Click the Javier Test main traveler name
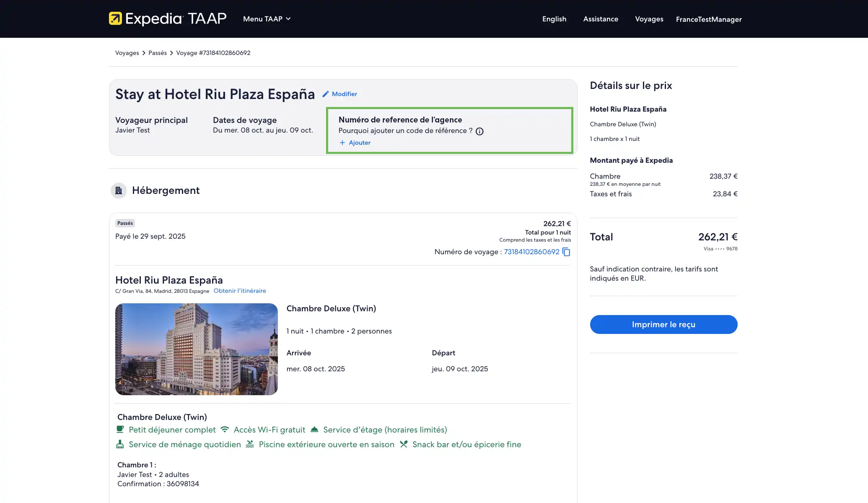The height and width of the screenshot is (503, 868). (132, 130)
